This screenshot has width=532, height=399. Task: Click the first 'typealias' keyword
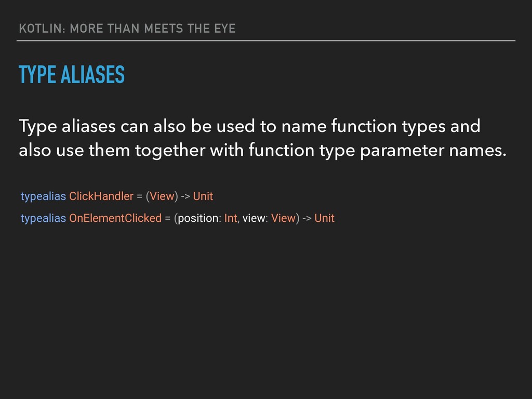[43, 196]
